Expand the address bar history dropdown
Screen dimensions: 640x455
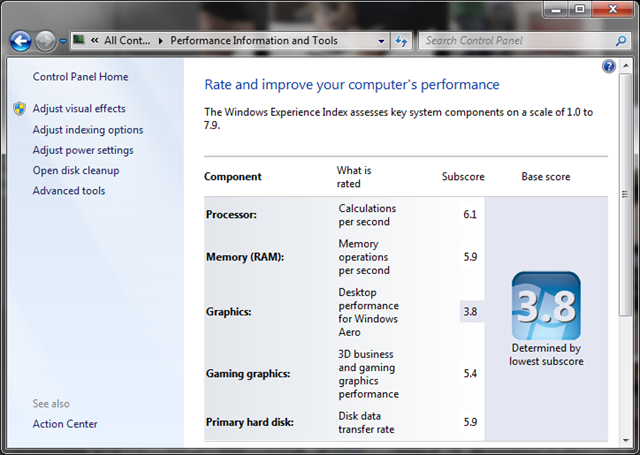click(x=382, y=41)
